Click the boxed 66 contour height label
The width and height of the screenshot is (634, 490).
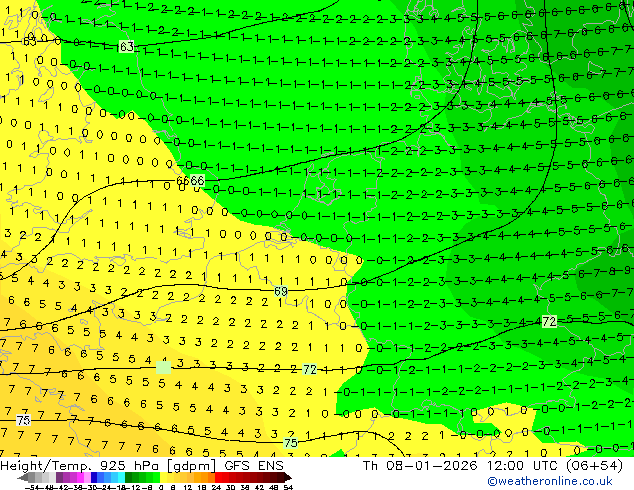(x=197, y=180)
